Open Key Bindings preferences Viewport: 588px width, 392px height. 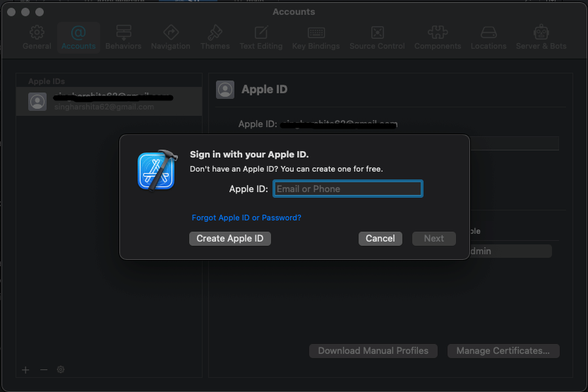click(x=316, y=37)
